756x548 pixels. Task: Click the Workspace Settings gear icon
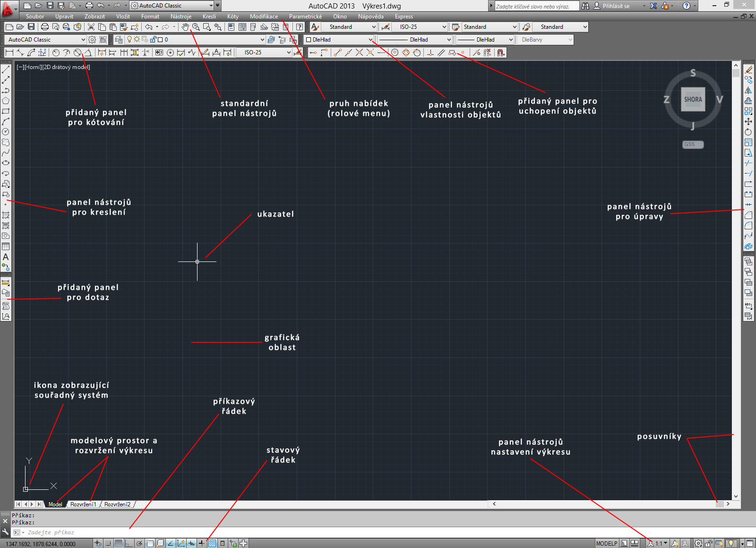click(93, 40)
